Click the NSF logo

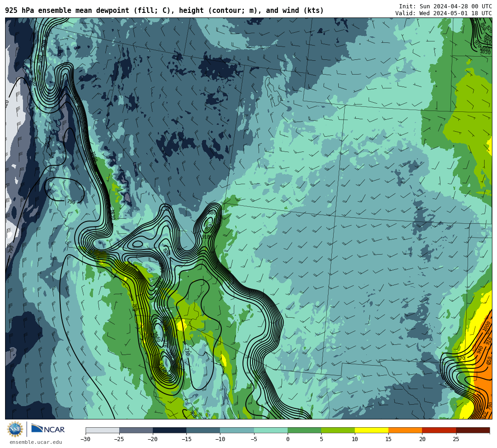click(15, 429)
